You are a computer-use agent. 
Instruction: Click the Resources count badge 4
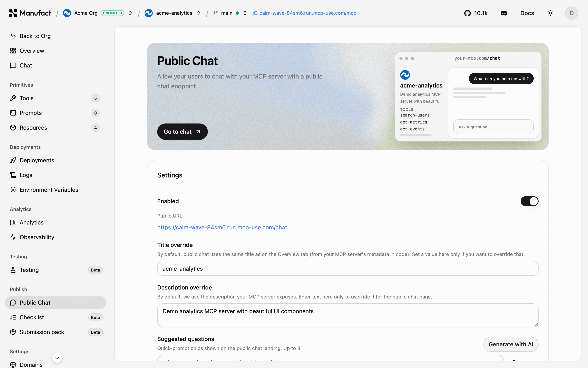tap(96, 128)
